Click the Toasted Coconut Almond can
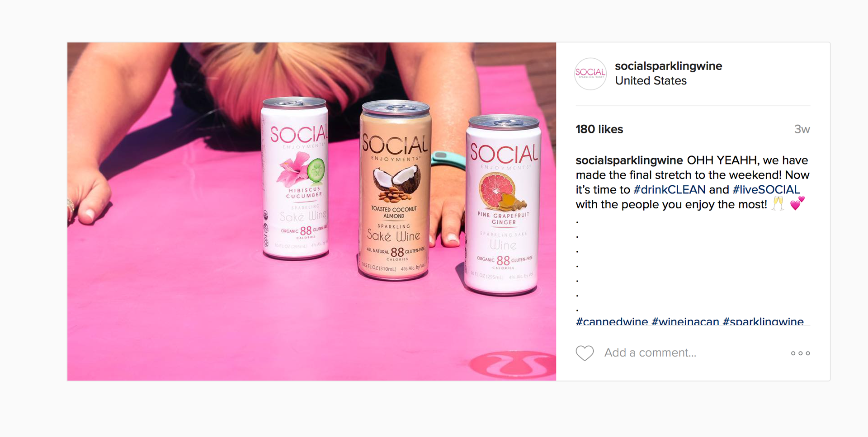Viewport: 868px width, 437px height. coord(395,190)
